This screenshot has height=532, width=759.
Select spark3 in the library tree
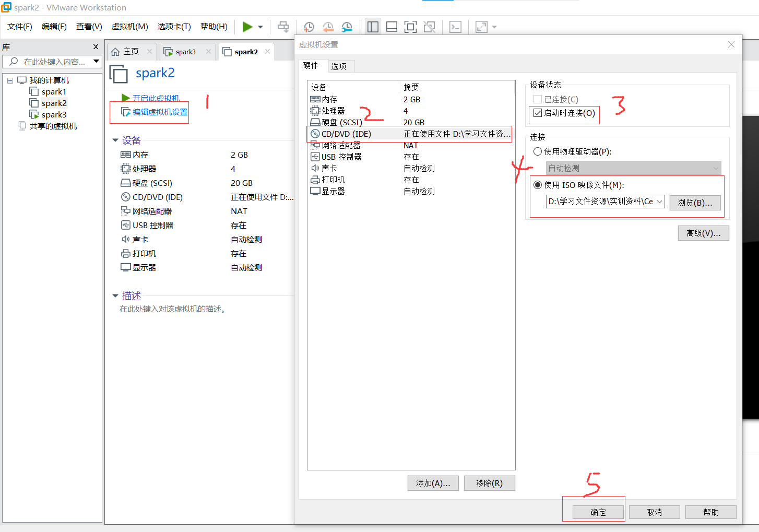coord(48,115)
